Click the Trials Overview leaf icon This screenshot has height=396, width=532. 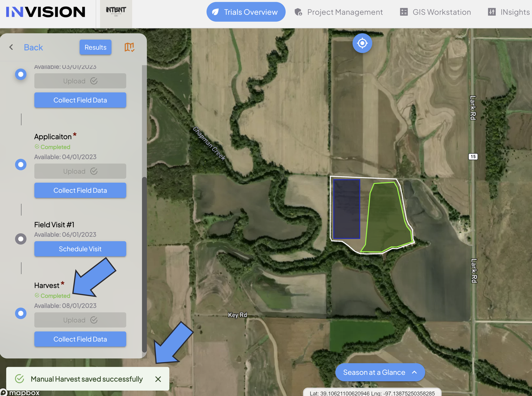point(216,12)
